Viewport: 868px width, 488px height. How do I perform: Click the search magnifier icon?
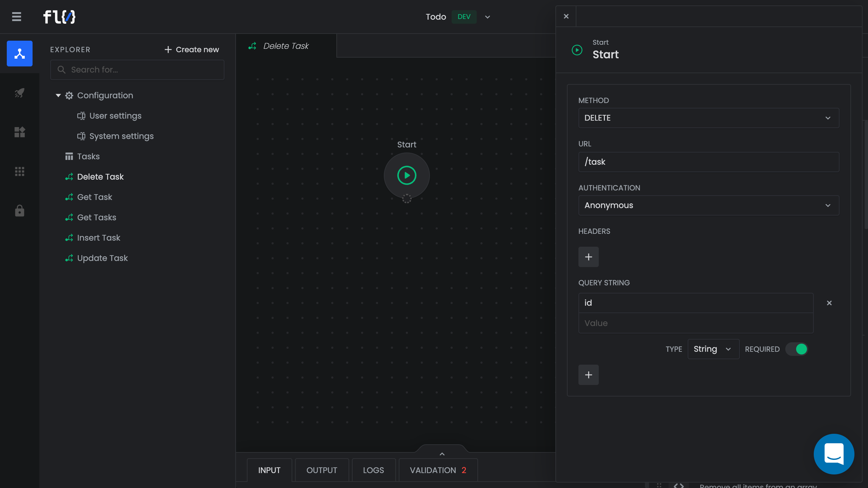pos(61,70)
